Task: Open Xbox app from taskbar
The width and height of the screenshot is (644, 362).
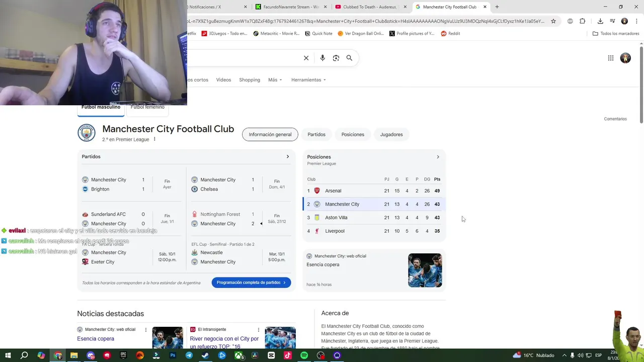Action: (238, 355)
